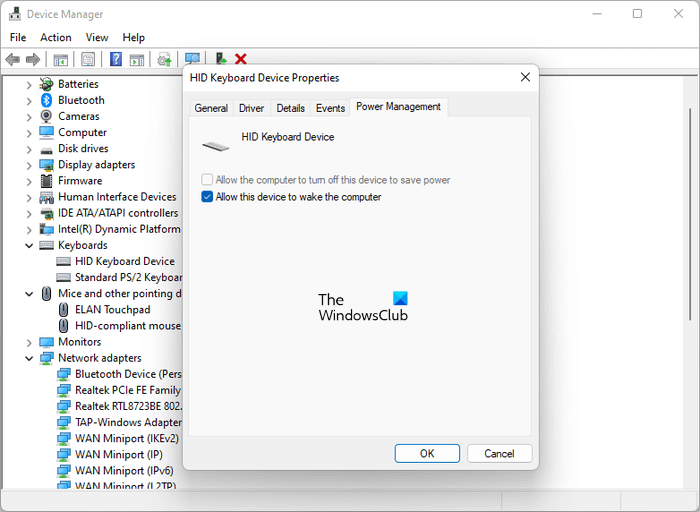Open the View menu

tap(97, 37)
